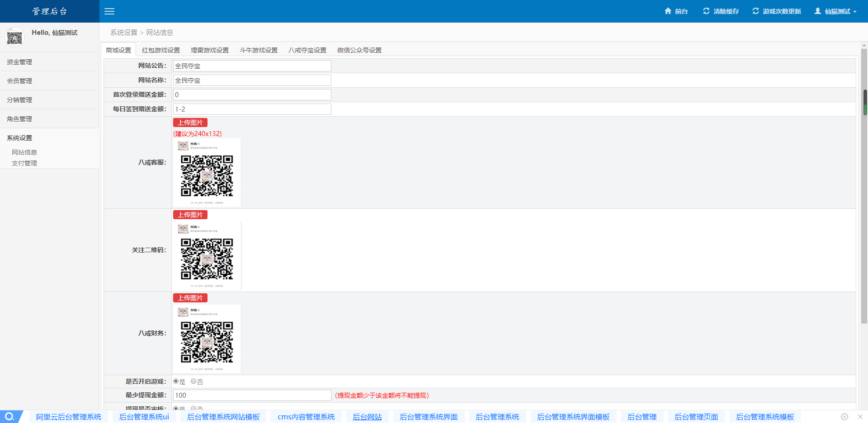Click the 关注二维码 QR code image
The height and width of the screenshot is (423, 868).
(x=207, y=256)
